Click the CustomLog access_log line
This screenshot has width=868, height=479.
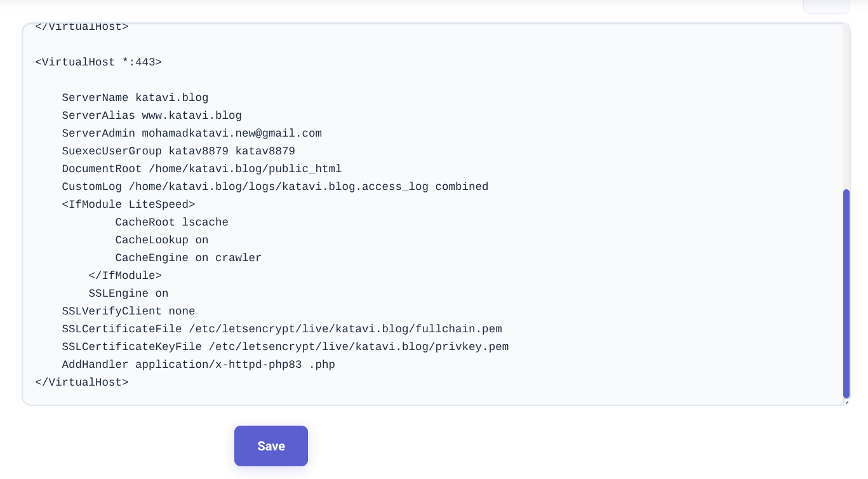pyautogui.click(x=274, y=187)
